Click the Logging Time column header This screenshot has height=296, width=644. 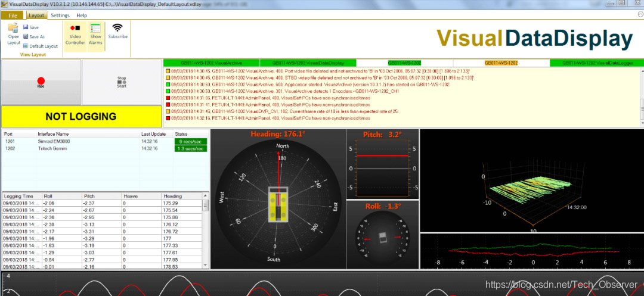point(22,196)
